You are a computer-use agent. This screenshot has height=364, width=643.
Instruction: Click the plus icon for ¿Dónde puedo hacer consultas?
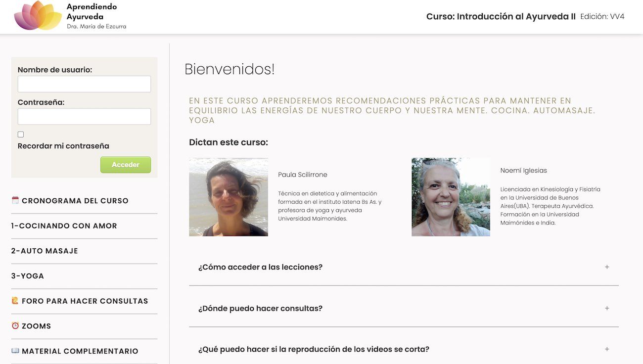pyautogui.click(x=607, y=308)
